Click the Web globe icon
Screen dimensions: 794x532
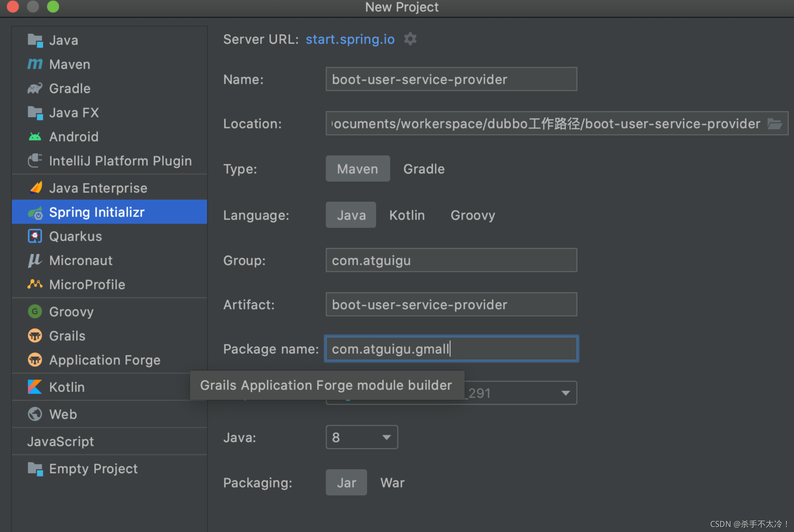pos(35,414)
